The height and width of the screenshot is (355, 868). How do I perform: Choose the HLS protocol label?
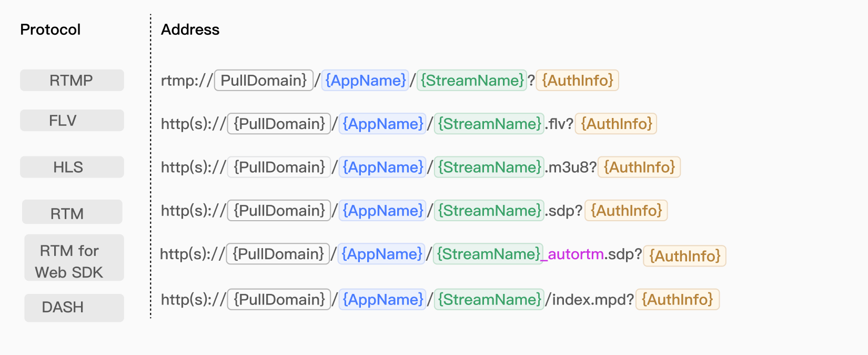(x=72, y=167)
